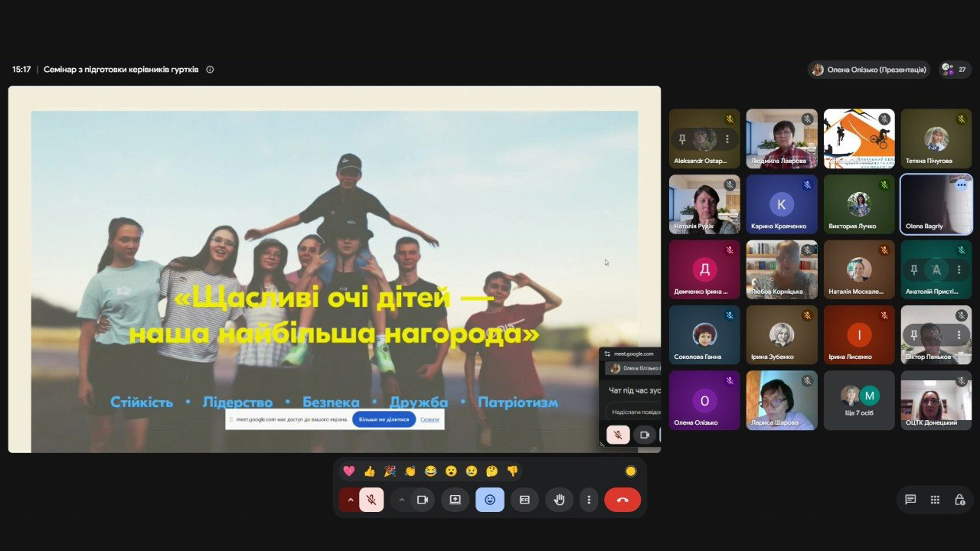
Task: Send the thumbs up reaction
Action: pos(370,471)
